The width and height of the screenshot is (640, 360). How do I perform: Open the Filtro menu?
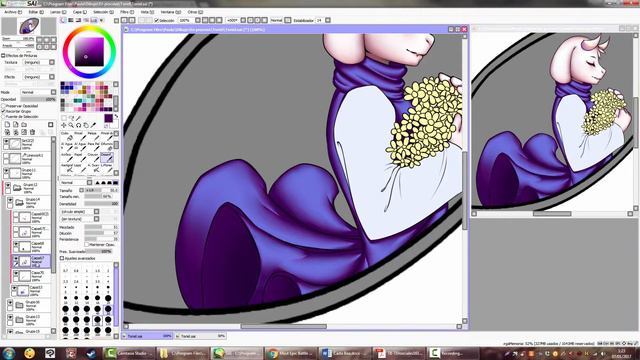pos(127,12)
